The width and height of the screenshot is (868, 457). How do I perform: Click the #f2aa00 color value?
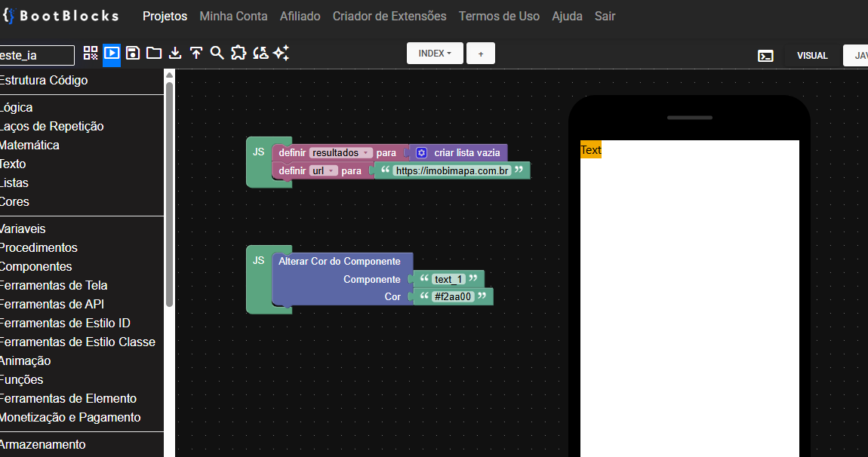[453, 296]
